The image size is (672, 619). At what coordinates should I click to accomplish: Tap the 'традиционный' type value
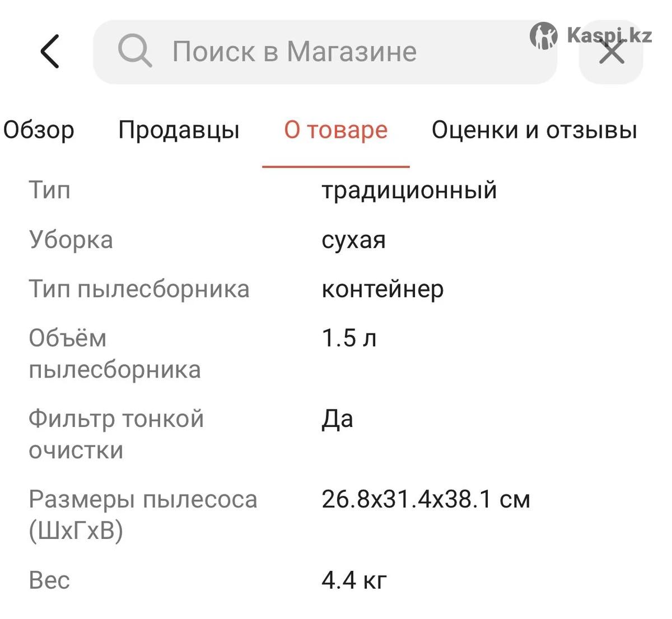click(x=409, y=190)
